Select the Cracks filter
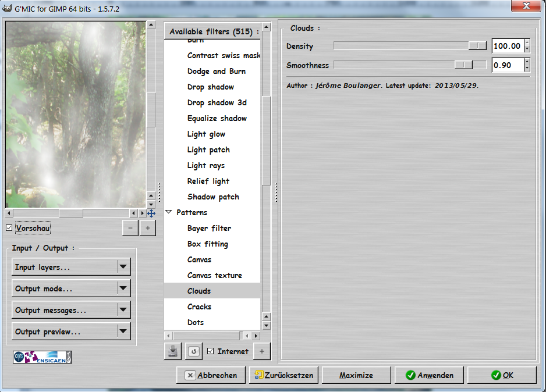546x392 pixels. (212, 307)
